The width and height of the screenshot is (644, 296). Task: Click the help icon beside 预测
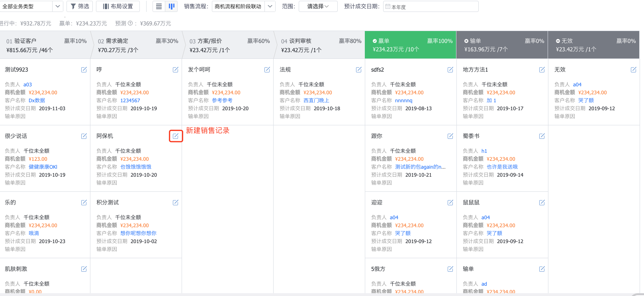click(130, 23)
